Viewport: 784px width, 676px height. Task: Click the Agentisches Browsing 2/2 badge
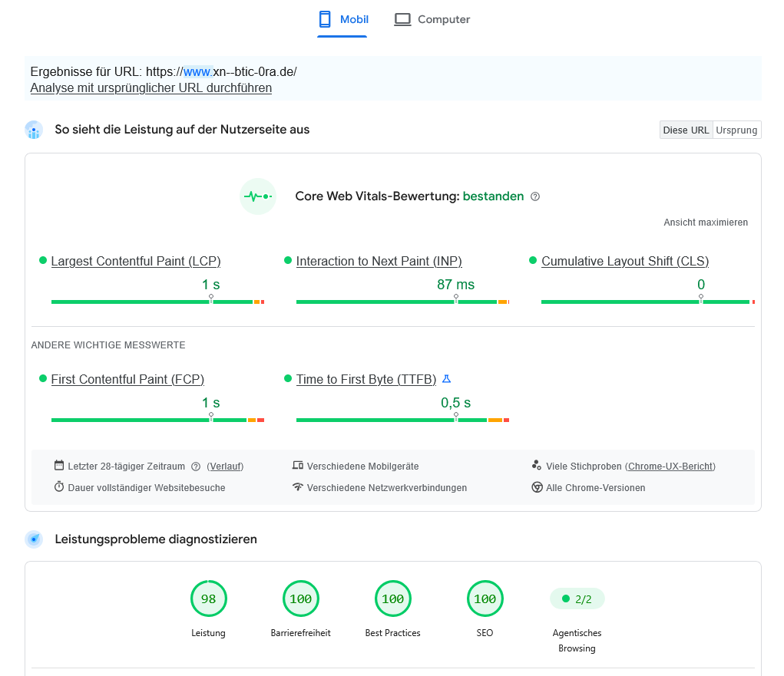click(577, 599)
